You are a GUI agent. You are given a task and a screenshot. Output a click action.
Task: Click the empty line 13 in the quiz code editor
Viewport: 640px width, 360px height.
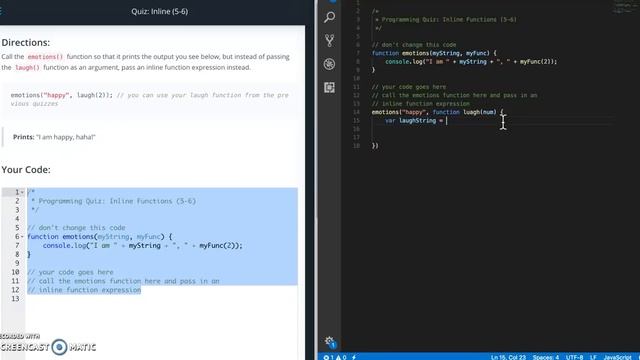161,299
